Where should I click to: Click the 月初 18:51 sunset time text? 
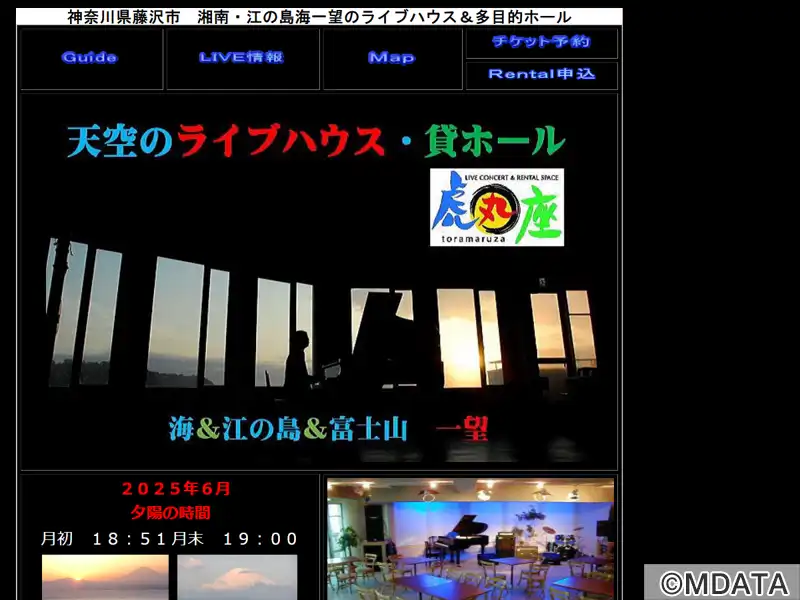pyautogui.click(x=106, y=539)
